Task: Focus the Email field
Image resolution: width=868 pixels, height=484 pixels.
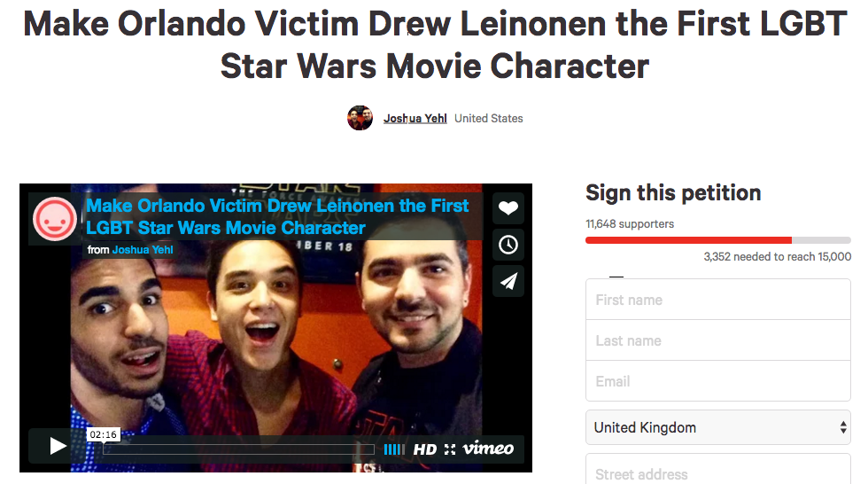Action: tap(718, 381)
